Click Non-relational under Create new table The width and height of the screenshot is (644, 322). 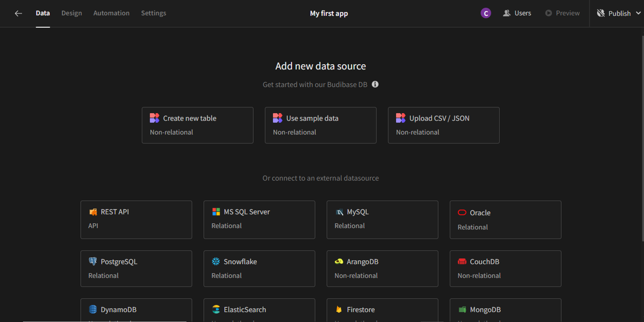click(171, 132)
